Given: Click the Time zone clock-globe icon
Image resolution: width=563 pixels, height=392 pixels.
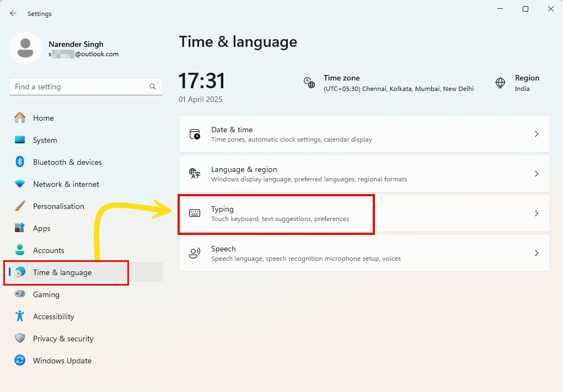Looking at the screenshot, I should click(x=309, y=83).
